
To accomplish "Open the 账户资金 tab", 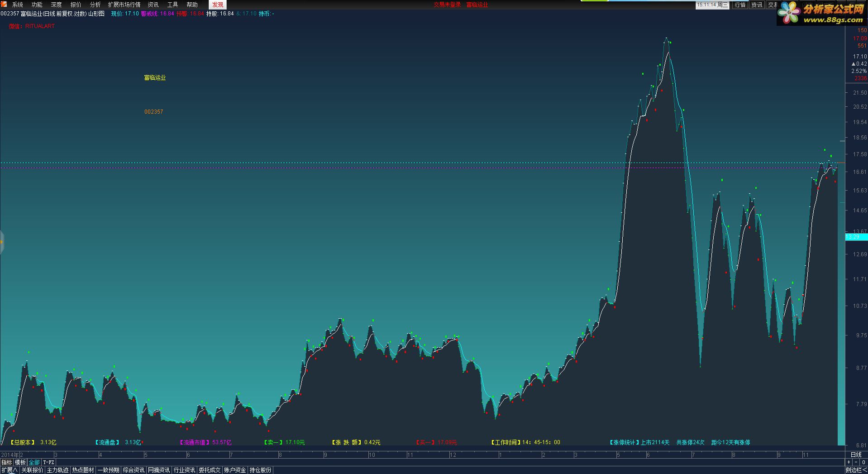I will coord(235,470).
